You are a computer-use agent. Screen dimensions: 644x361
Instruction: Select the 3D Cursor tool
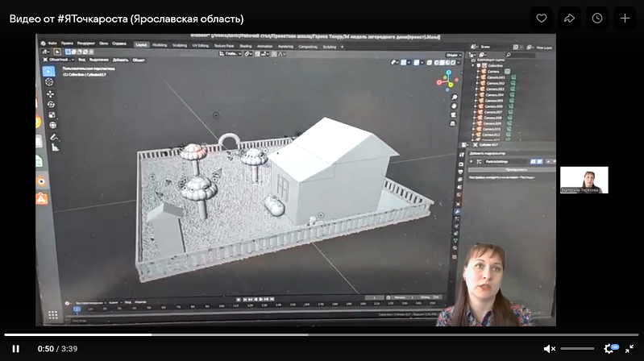tap(49, 82)
